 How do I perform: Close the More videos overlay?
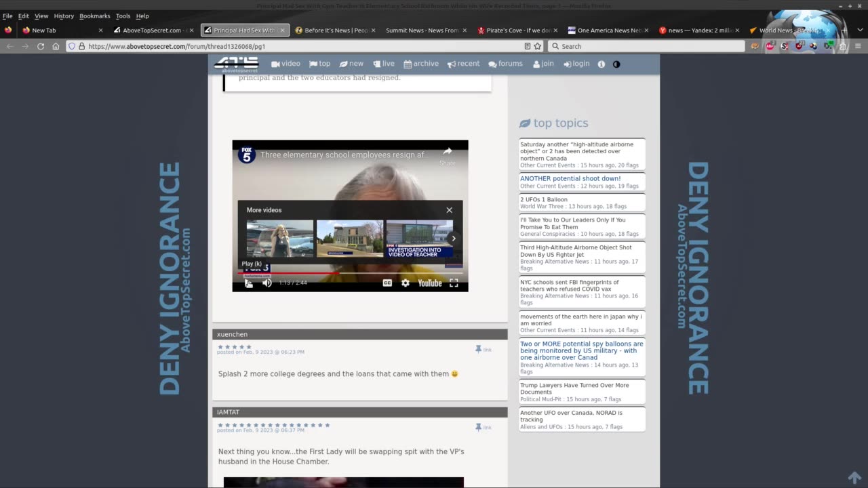click(449, 210)
